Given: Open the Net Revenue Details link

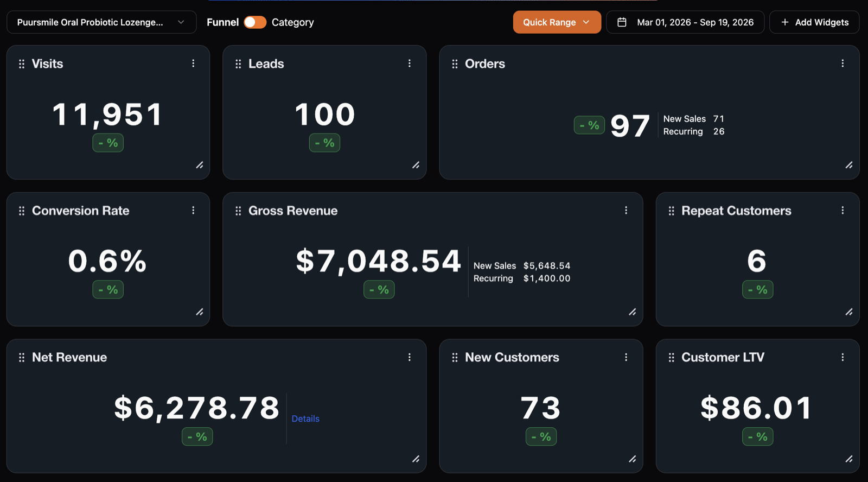Looking at the screenshot, I should pos(305,418).
